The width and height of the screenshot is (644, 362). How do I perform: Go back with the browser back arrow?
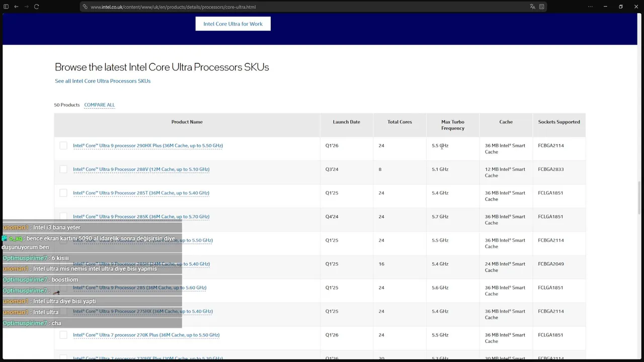click(16, 7)
